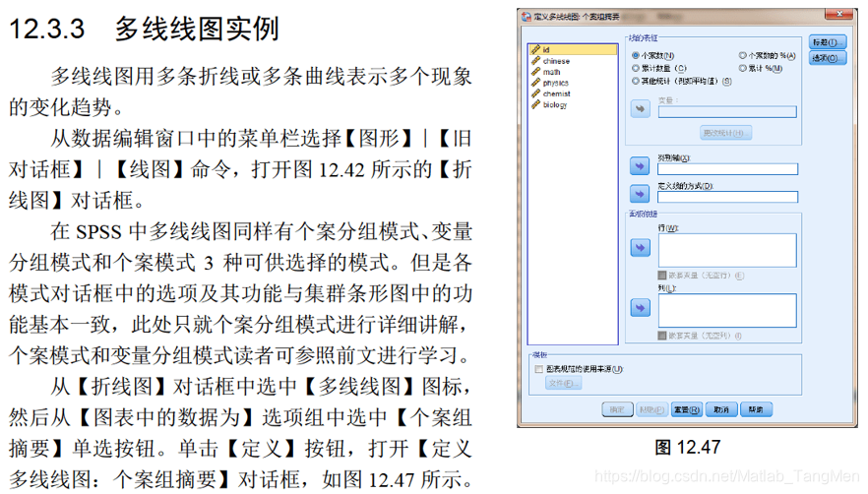Select the chemist variable in list
This screenshot has width=868, height=494.
coord(573,93)
